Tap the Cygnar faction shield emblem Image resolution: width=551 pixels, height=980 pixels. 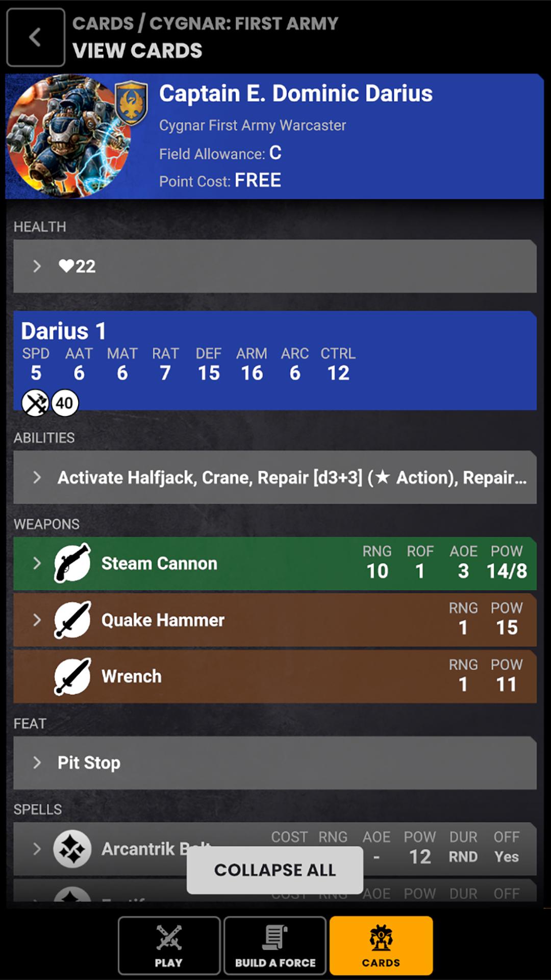pos(132,103)
